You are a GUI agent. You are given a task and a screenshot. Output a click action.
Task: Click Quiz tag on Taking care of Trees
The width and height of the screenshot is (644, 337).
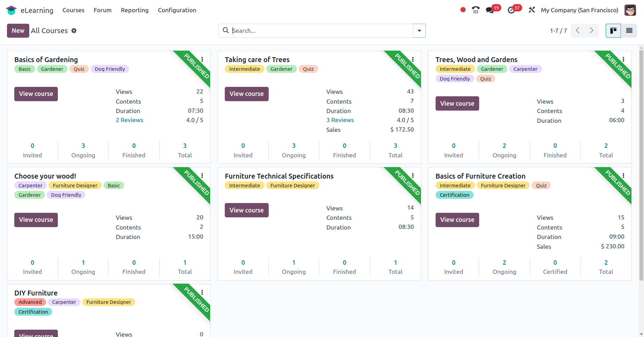pos(308,69)
